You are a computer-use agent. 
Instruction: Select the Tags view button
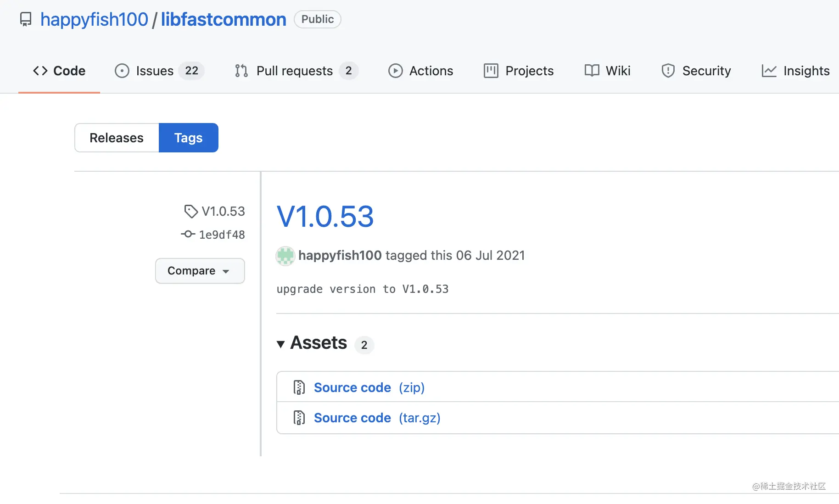pyautogui.click(x=189, y=138)
